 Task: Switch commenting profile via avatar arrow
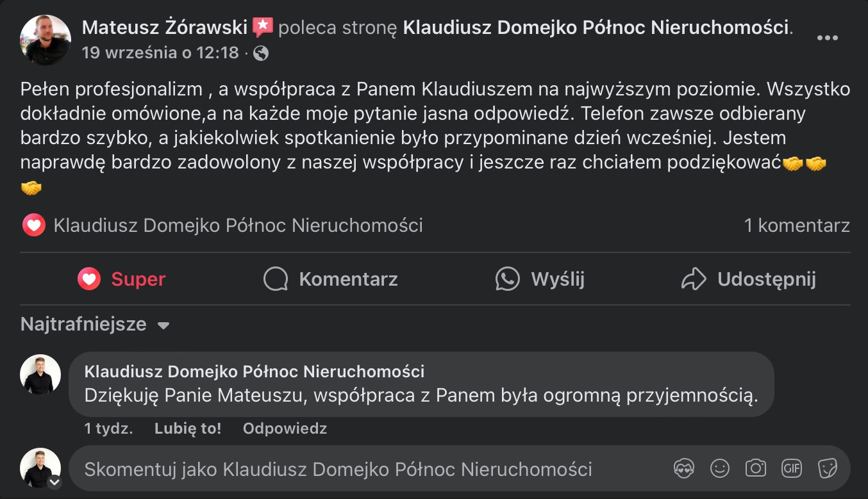click(54, 482)
